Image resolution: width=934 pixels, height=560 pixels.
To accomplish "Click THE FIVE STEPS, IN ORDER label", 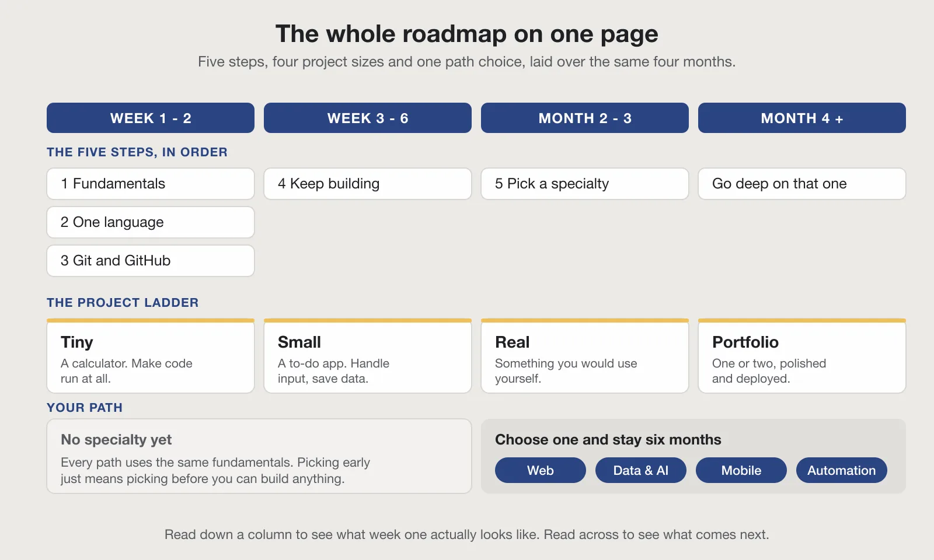I will point(137,152).
